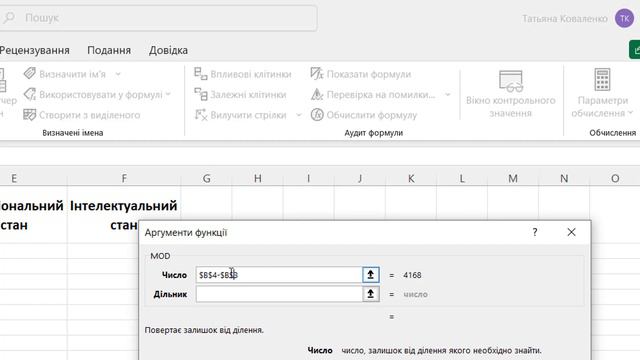This screenshot has height=360, width=640.
Task: Click Залежні клітинки button
Action: (x=240, y=94)
